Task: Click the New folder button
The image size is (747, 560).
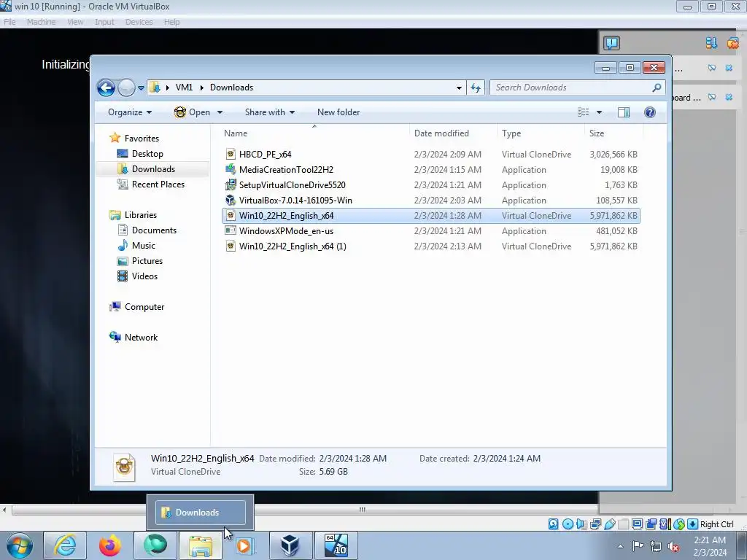Action: (338, 112)
